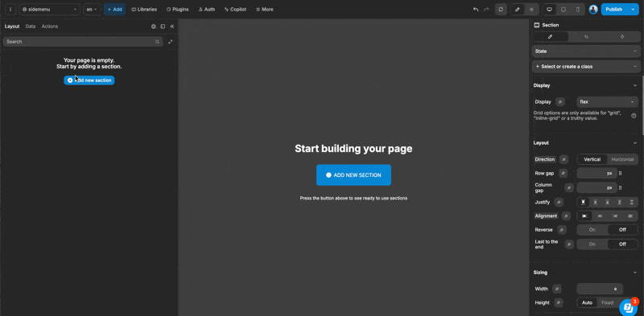Click the undo arrow icon

tap(476, 10)
